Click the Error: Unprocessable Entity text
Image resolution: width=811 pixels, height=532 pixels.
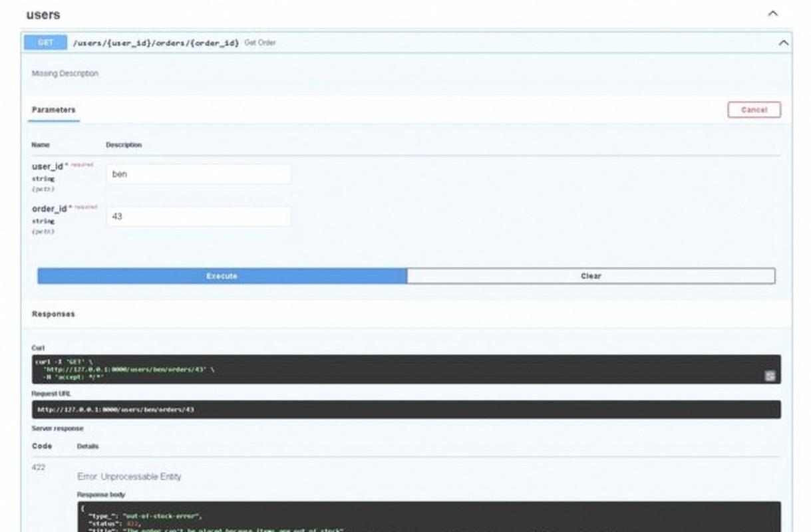129,477
